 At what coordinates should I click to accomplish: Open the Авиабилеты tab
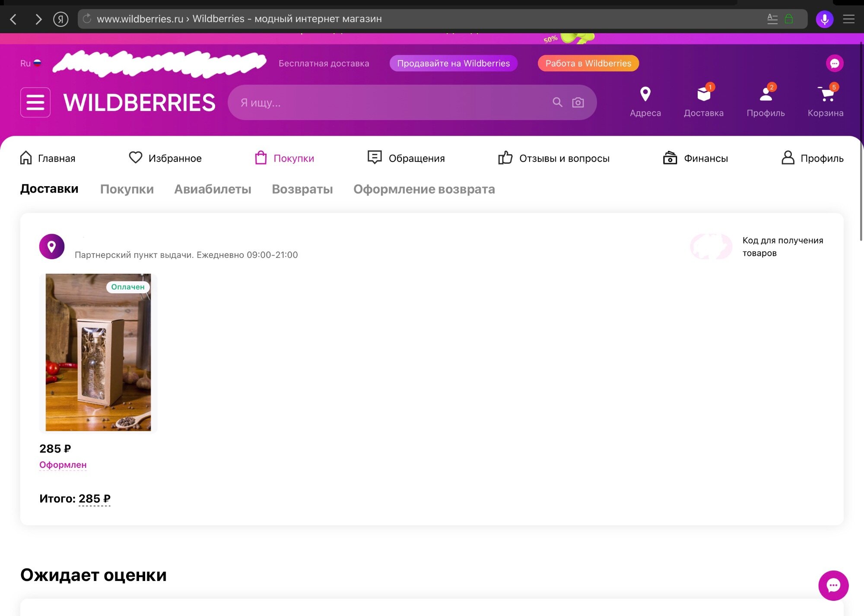tap(213, 189)
